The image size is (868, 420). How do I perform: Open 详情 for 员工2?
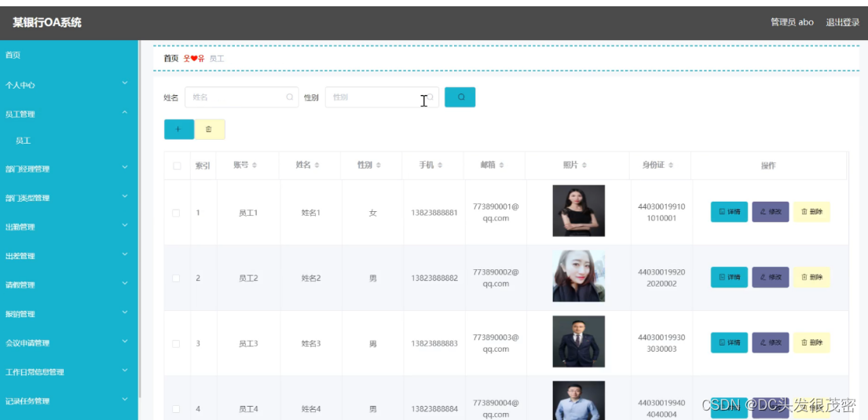[x=729, y=276]
